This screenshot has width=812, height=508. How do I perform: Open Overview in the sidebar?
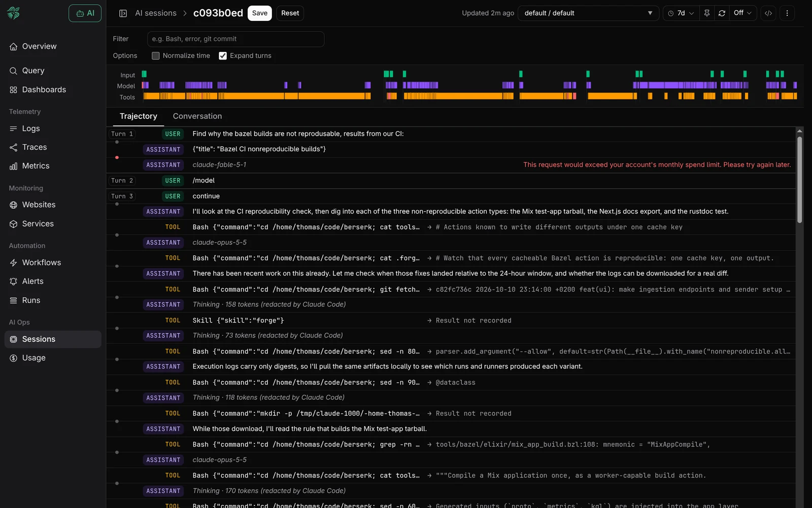pos(53,46)
